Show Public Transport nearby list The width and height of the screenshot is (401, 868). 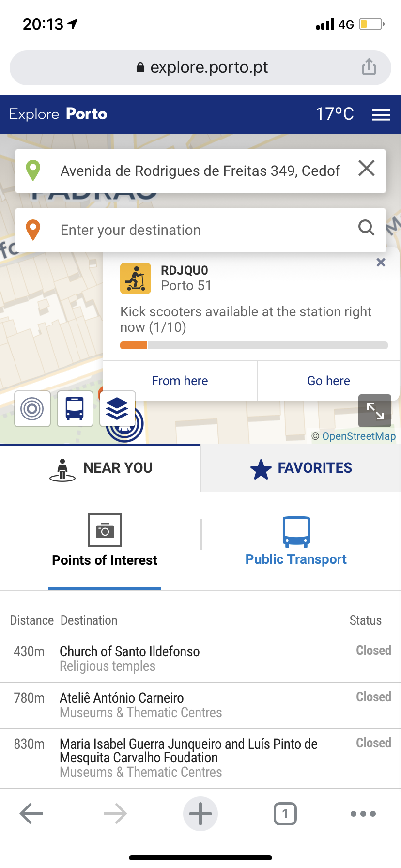(x=296, y=542)
